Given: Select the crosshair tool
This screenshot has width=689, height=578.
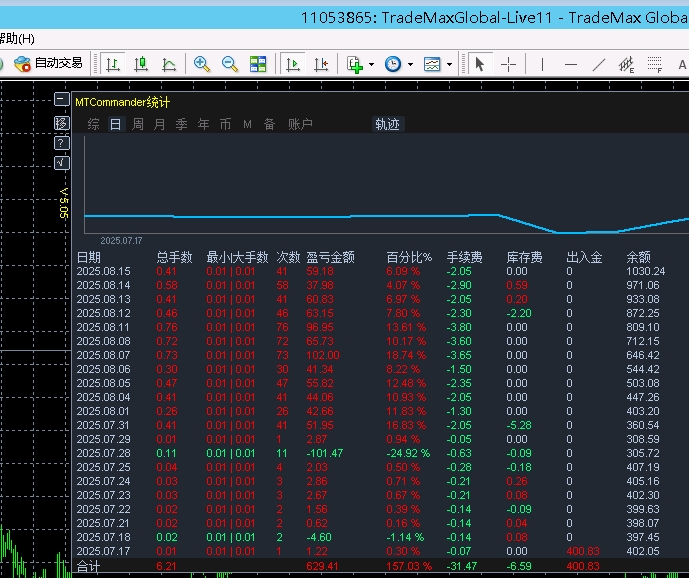Looking at the screenshot, I should (x=509, y=64).
